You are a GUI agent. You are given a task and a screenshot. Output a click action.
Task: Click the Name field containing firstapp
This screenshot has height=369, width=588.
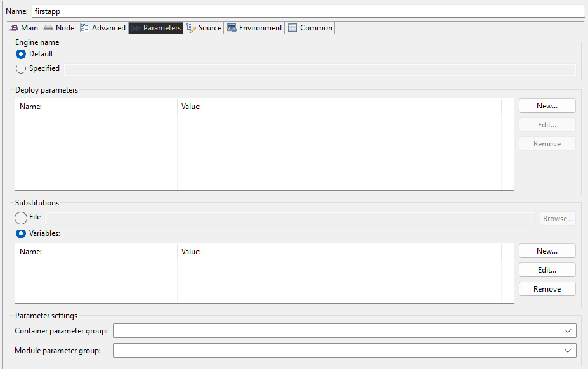(x=308, y=11)
